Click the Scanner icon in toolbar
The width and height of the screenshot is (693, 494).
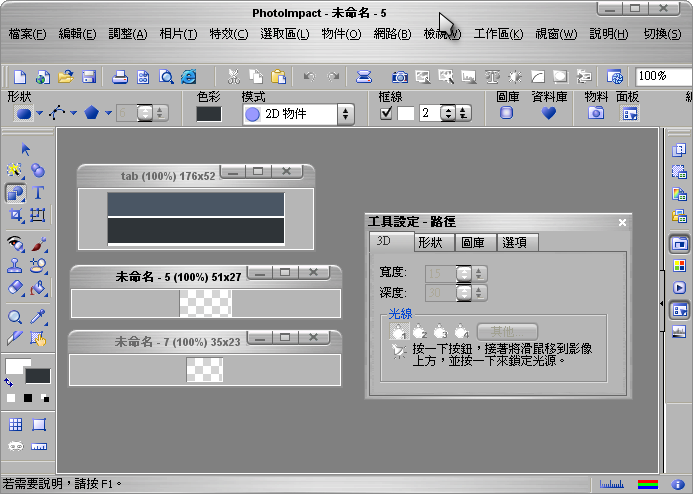[x=364, y=77]
